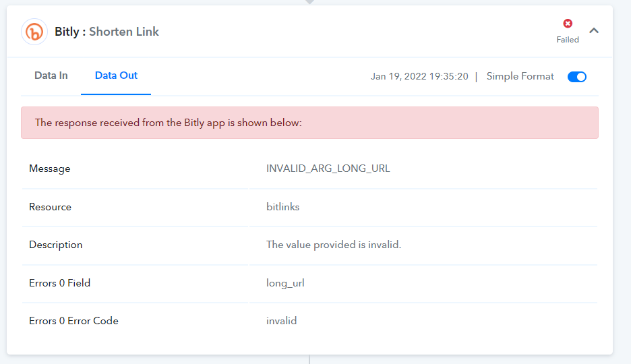Screen dimensions: 631x364
Task: Select the INVALID_ARG_LONG_URL value
Action: click(328, 169)
